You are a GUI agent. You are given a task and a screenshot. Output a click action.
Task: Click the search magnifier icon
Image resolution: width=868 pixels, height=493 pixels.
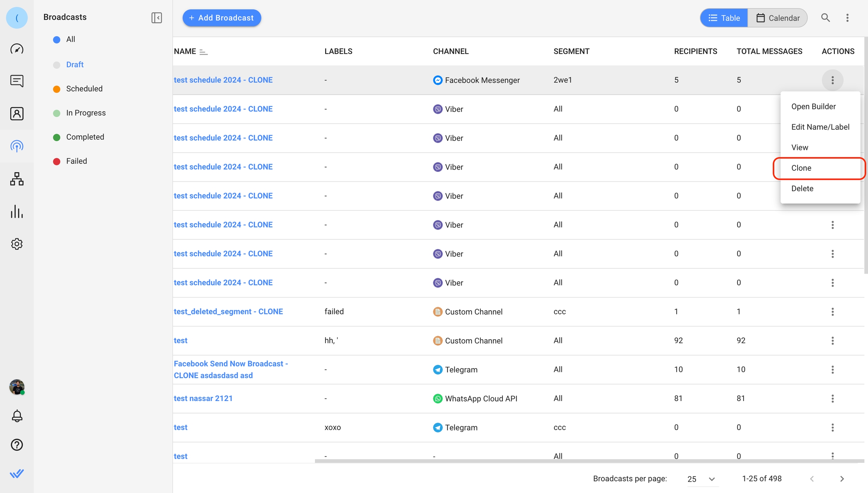[x=825, y=18]
